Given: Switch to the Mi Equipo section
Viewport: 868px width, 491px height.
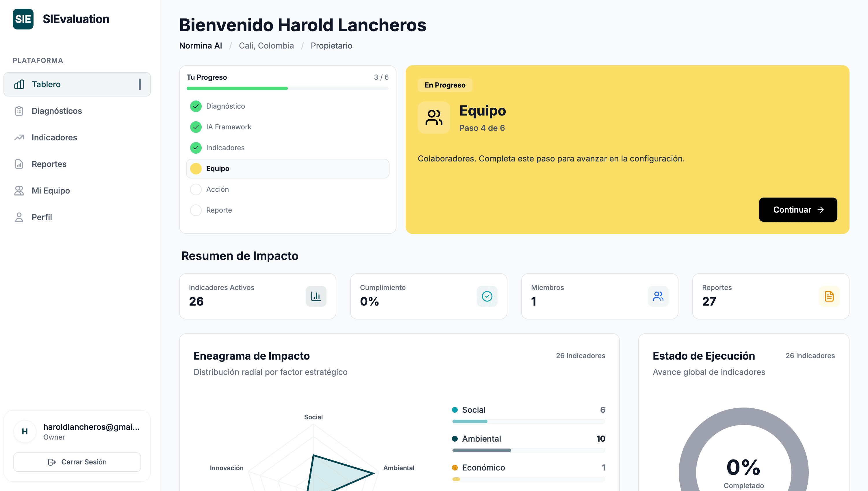Looking at the screenshot, I should [x=51, y=191].
